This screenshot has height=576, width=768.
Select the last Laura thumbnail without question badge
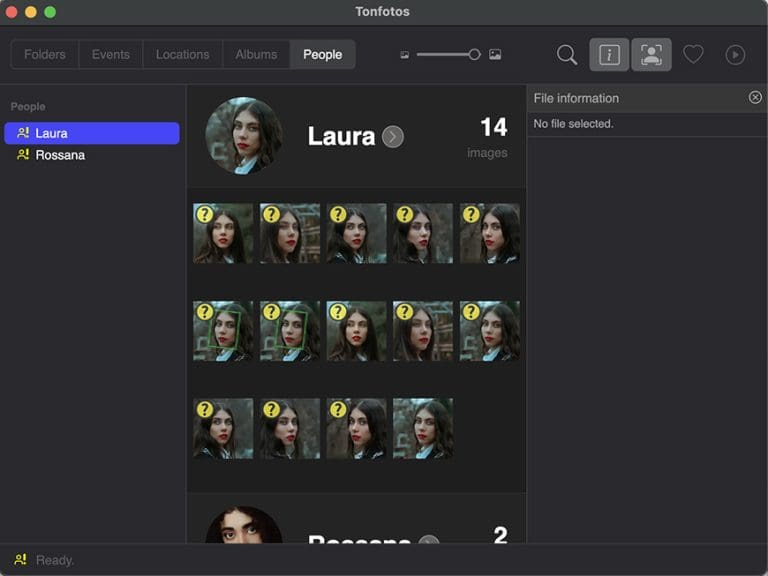[x=423, y=429]
